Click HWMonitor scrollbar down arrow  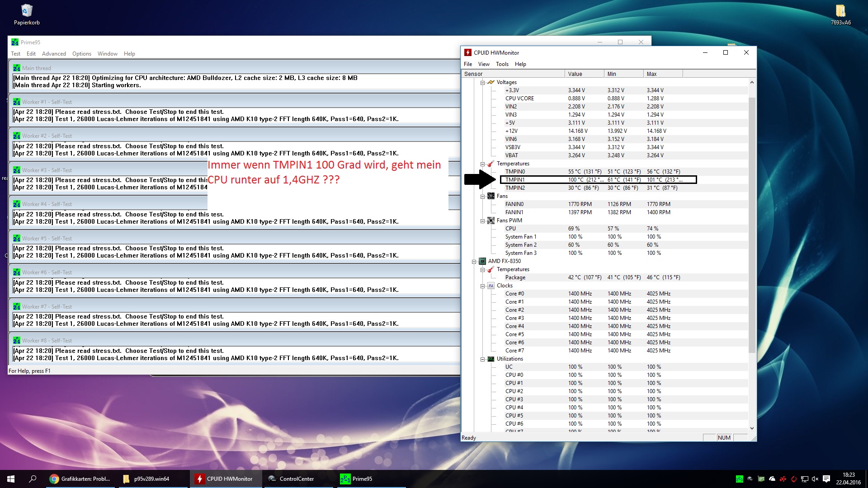[752, 428]
